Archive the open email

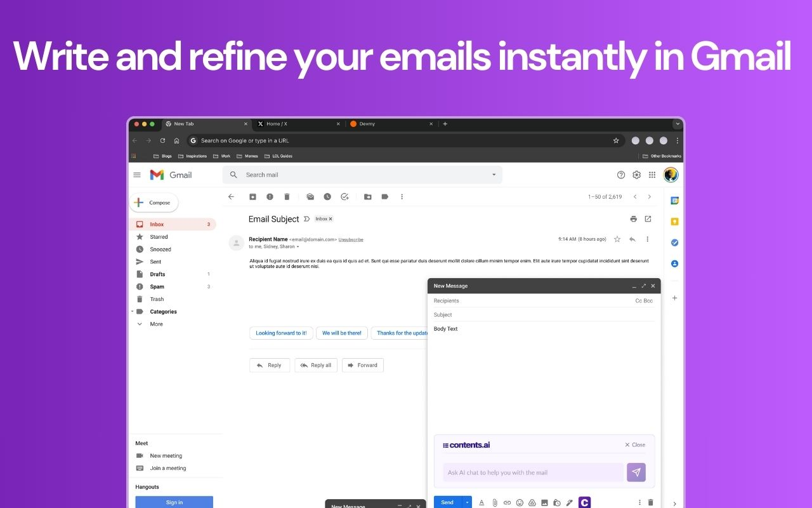[x=252, y=197]
